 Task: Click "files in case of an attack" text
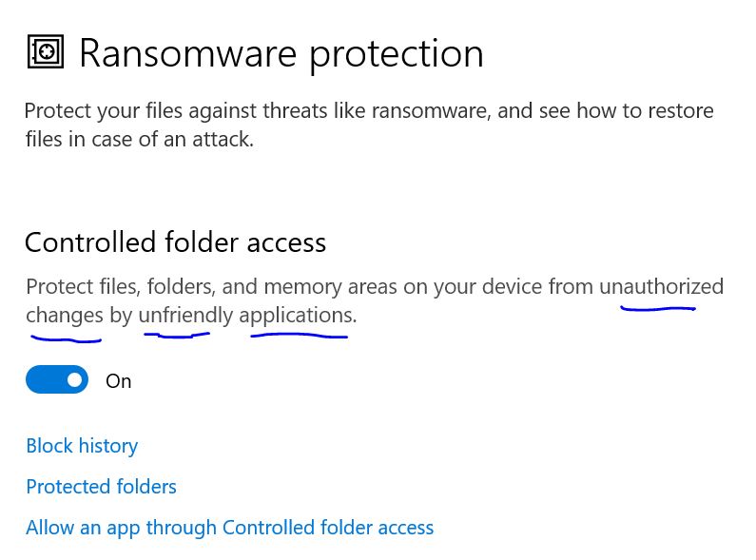click(140, 140)
